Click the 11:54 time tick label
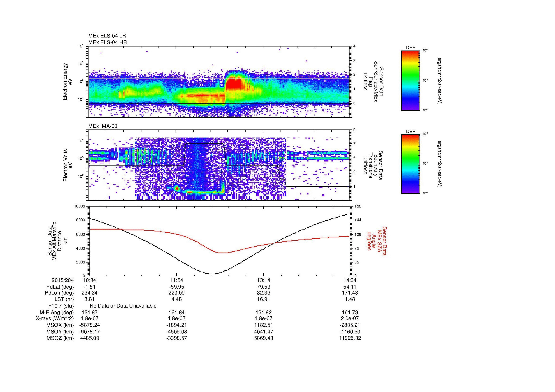The width and height of the screenshot is (555, 392). tap(177, 280)
